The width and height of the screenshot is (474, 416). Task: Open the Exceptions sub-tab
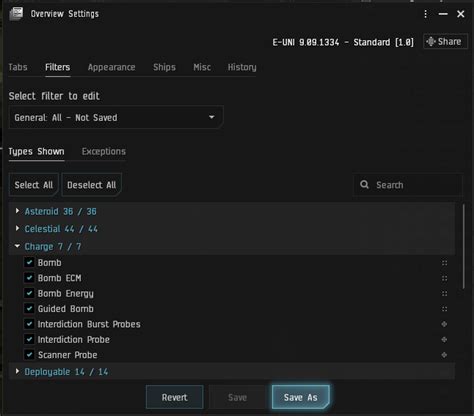(x=104, y=152)
